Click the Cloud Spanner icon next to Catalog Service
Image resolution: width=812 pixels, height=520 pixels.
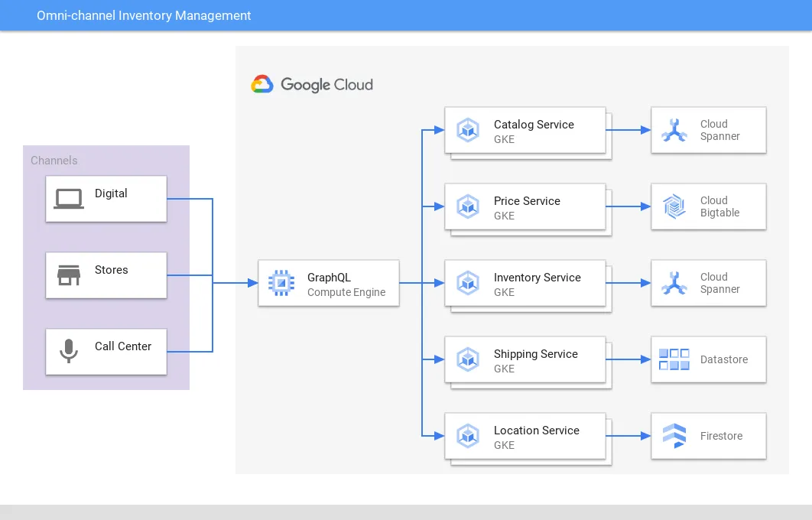coord(674,130)
